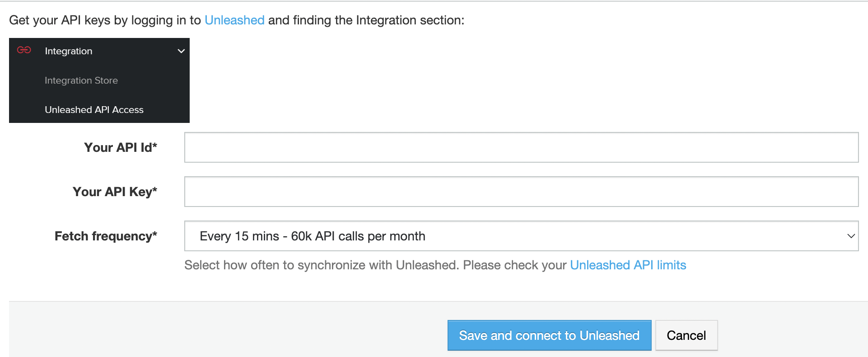Screen dimensions: 868x357
Task: Follow the Unleashed API limits link
Action: [628, 265]
